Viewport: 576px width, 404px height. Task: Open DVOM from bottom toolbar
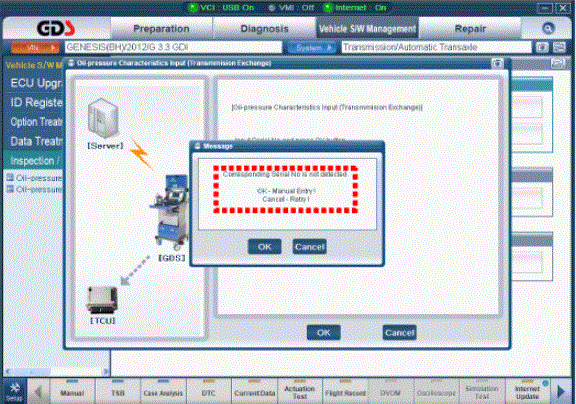[x=390, y=392]
